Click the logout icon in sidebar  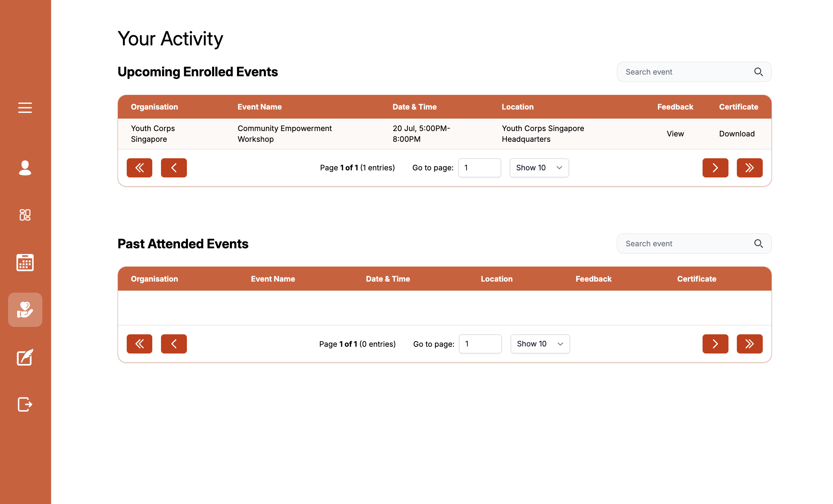pos(25,404)
